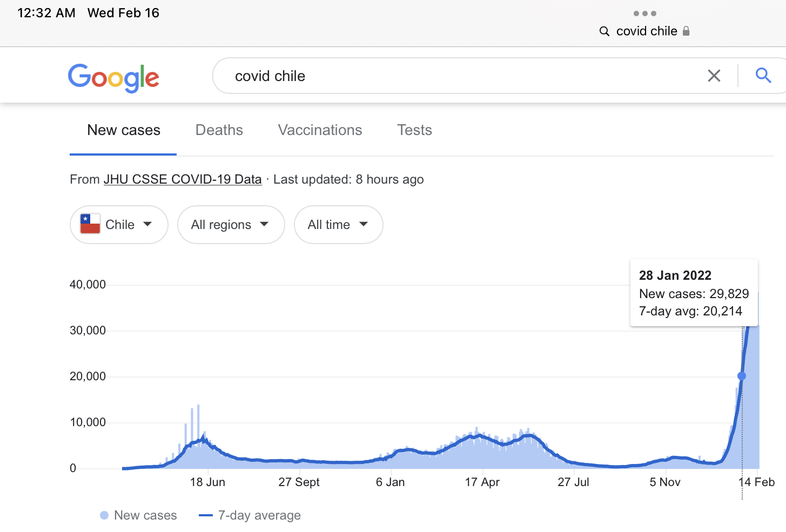
Task: Click the highlighted 28 Jan data point
Action: [742, 376]
